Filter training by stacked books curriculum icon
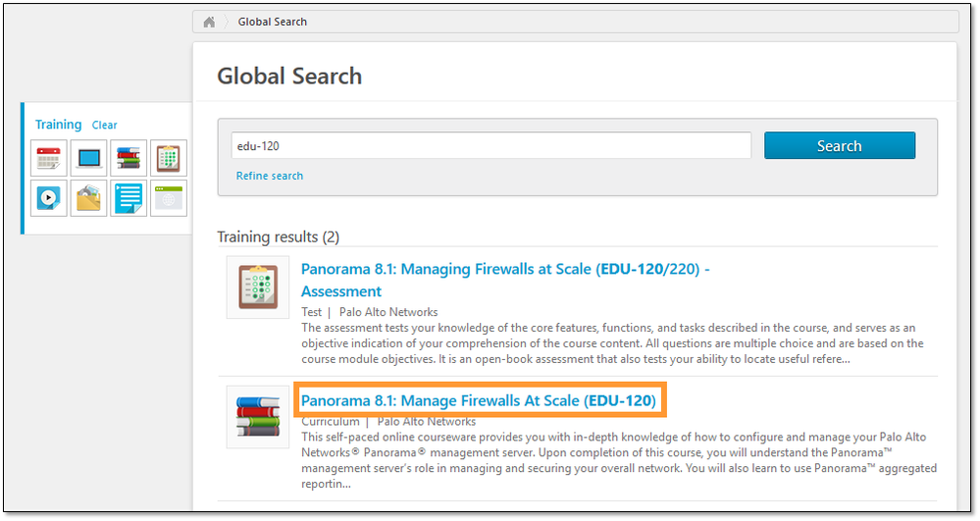The height and width of the screenshot is (521, 980). 129,158
